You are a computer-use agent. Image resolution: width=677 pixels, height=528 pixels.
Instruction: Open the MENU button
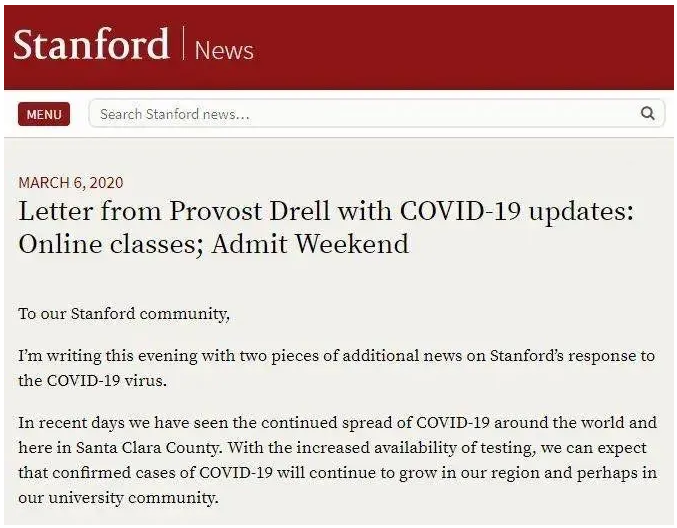coord(44,114)
